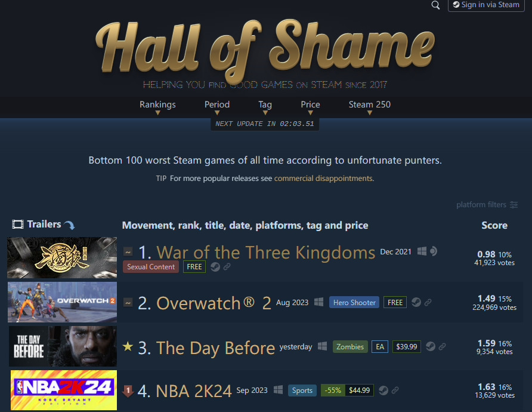Open The Day Before trailer thumbnail
The width and height of the screenshot is (532, 412).
point(63,346)
